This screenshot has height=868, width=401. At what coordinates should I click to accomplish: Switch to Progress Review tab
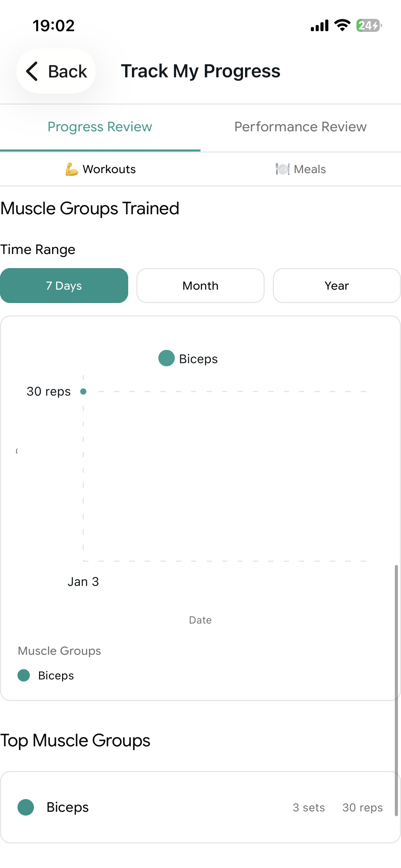[100, 127]
